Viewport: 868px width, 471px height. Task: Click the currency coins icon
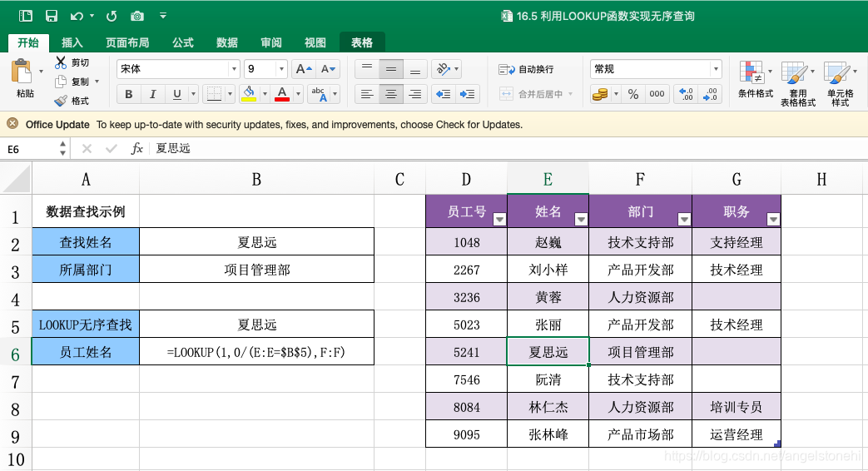600,94
